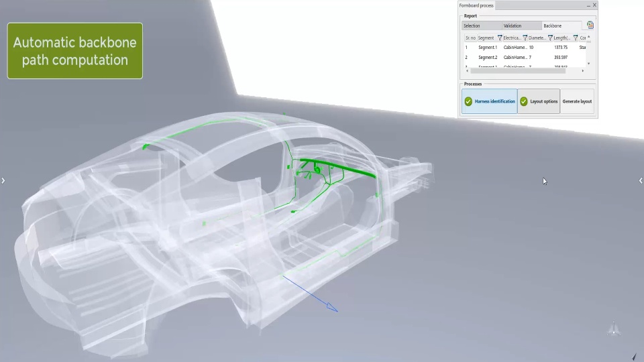
Task: Click the horizontal scrollbar thumb in the report table
Action: coord(518,71)
